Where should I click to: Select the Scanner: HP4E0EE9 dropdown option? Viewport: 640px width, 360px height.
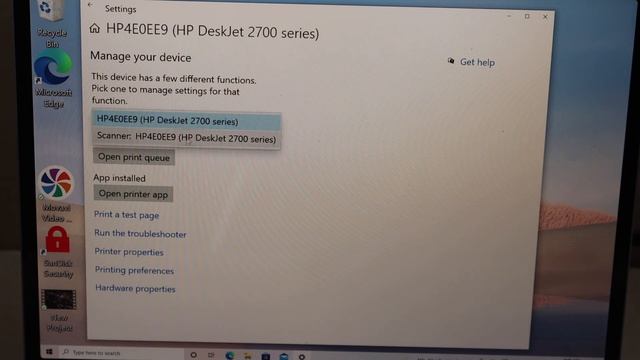click(x=187, y=138)
